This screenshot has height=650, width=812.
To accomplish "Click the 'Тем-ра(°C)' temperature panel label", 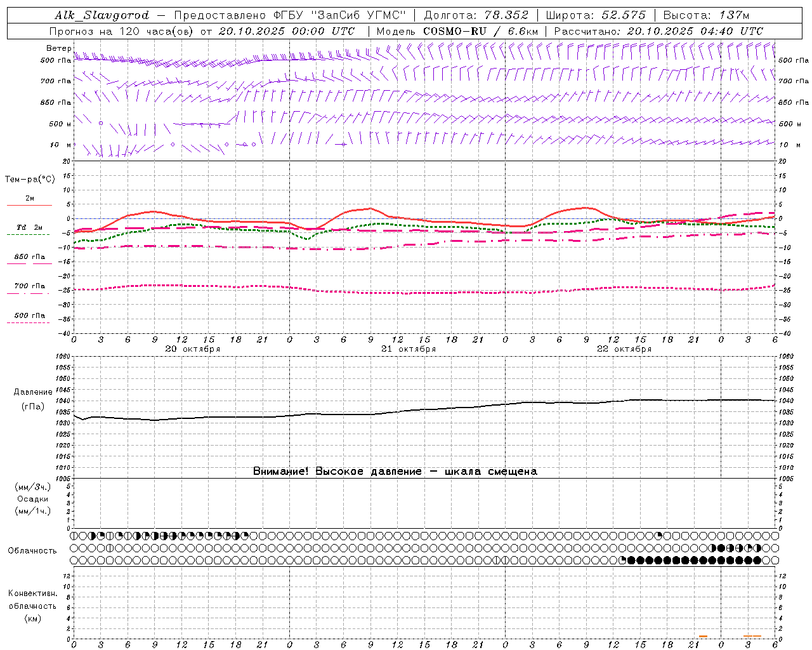I will (x=30, y=180).
